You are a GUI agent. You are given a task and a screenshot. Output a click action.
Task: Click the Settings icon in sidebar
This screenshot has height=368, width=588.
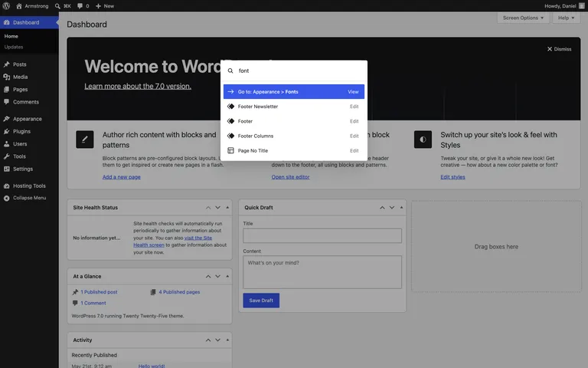pos(6,169)
